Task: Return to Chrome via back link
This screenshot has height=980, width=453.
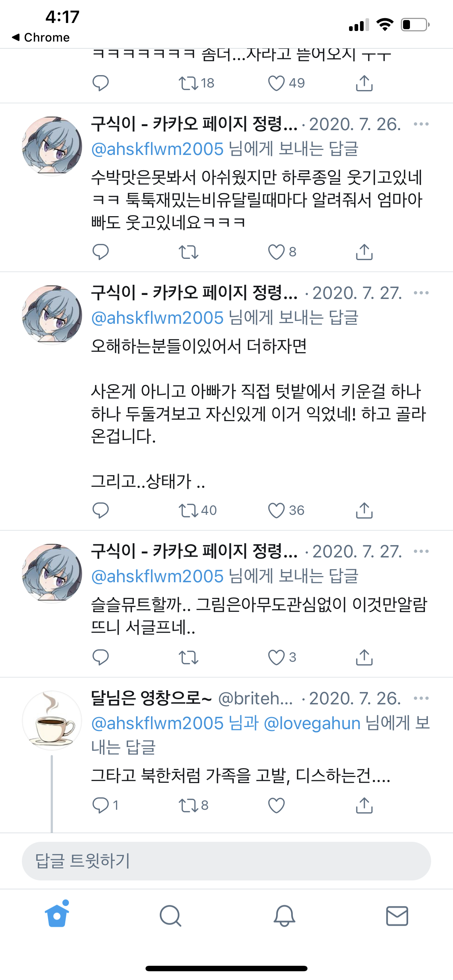Action: click(x=41, y=37)
